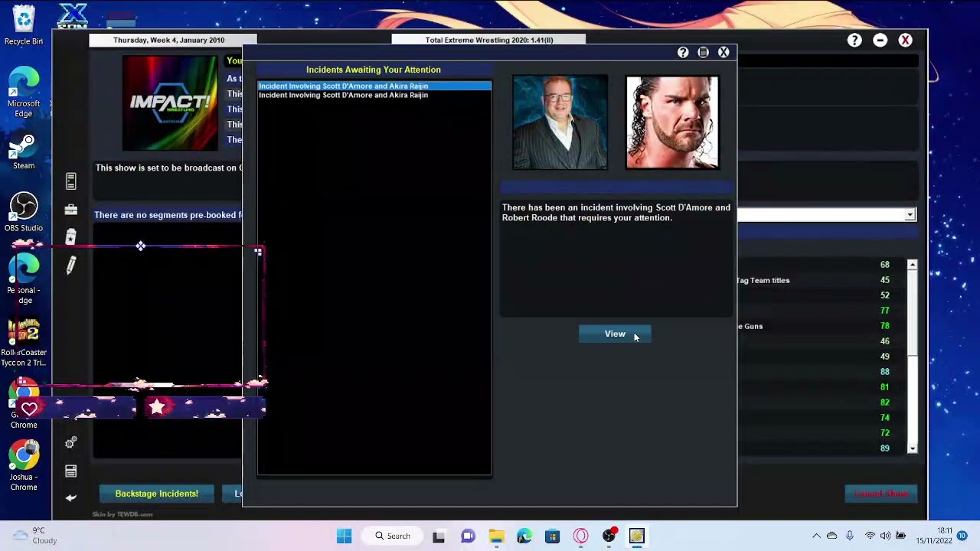Open Task View on the taskbar
980x551 pixels.
[439, 536]
